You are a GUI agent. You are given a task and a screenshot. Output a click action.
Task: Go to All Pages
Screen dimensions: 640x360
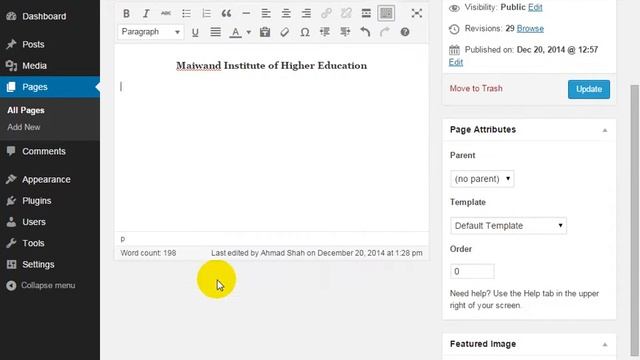(x=26, y=111)
